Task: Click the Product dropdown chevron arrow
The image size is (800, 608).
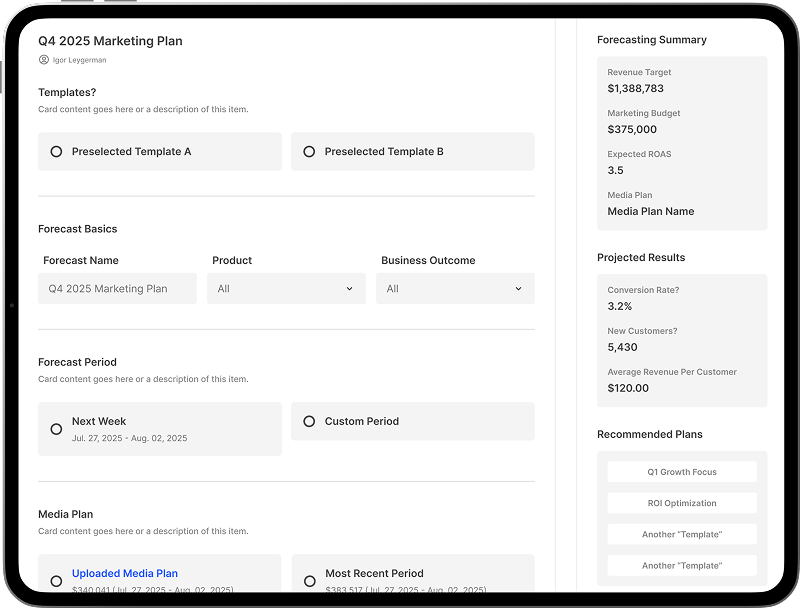Action: coord(349,289)
